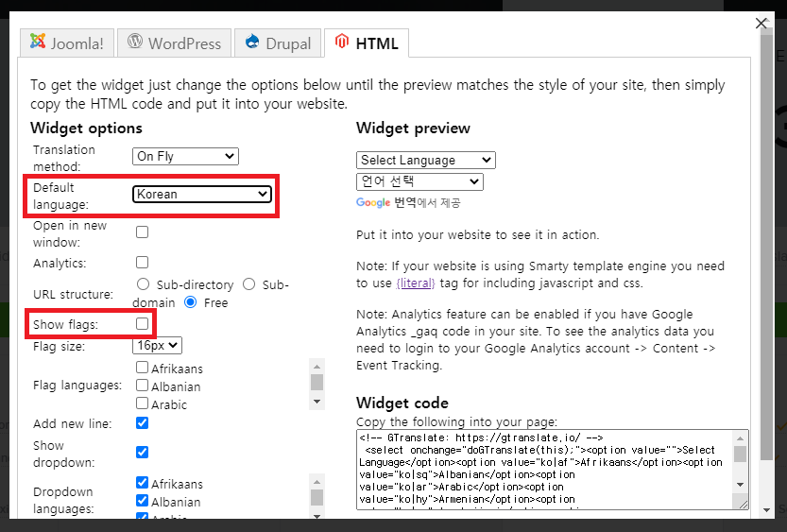
Task: Check Albanian in Flag languages
Action: coord(142,386)
